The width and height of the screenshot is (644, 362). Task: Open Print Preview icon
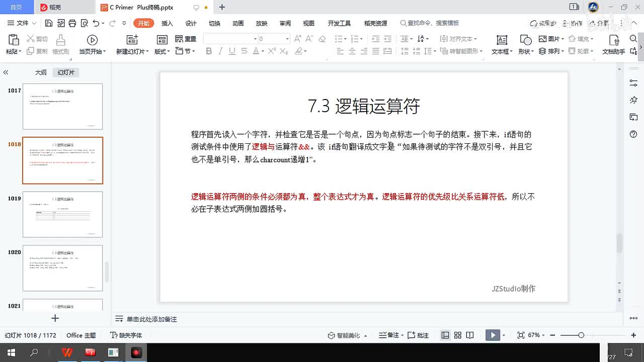84,23
